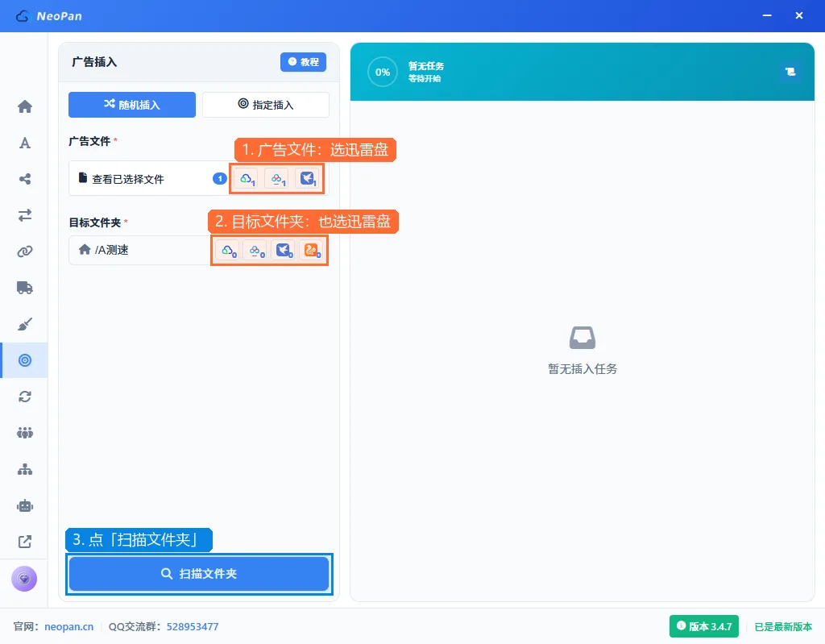Viewport: 825px width, 644px height.
Task: Open the 教程 tutorial button
Action: click(303, 62)
